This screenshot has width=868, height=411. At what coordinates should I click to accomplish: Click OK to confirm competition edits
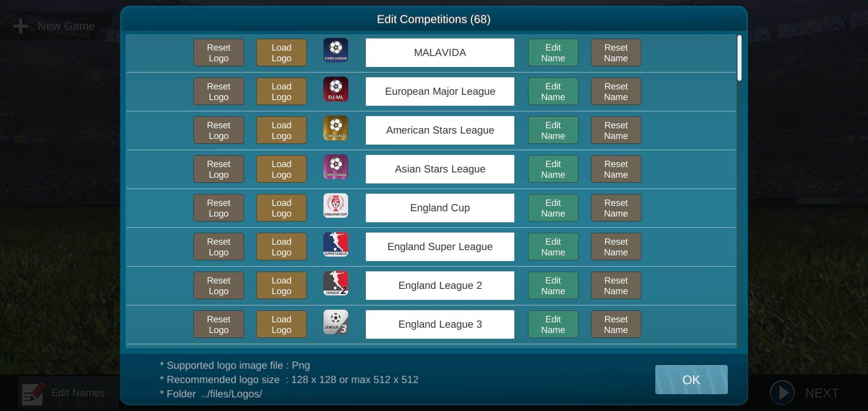[x=691, y=379]
